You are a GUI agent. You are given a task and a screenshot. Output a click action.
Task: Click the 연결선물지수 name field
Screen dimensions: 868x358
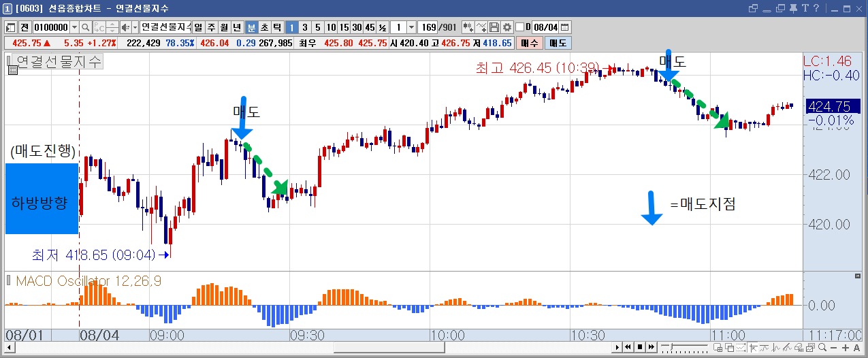[x=165, y=27]
